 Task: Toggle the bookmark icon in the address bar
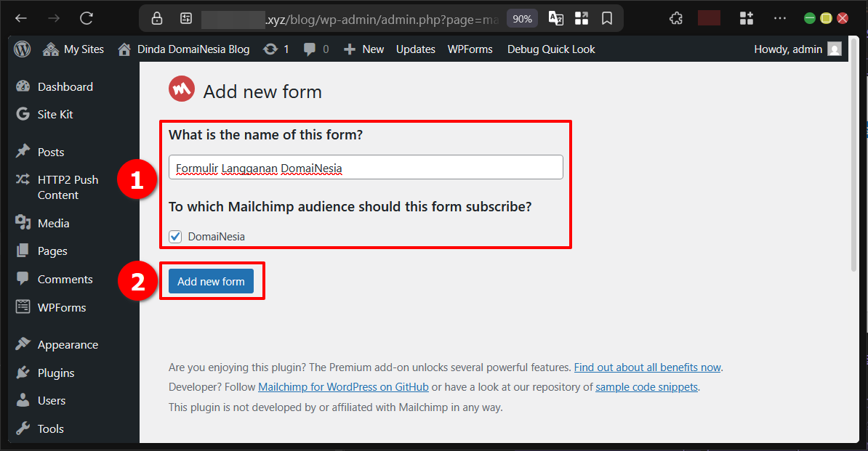pyautogui.click(x=606, y=17)
